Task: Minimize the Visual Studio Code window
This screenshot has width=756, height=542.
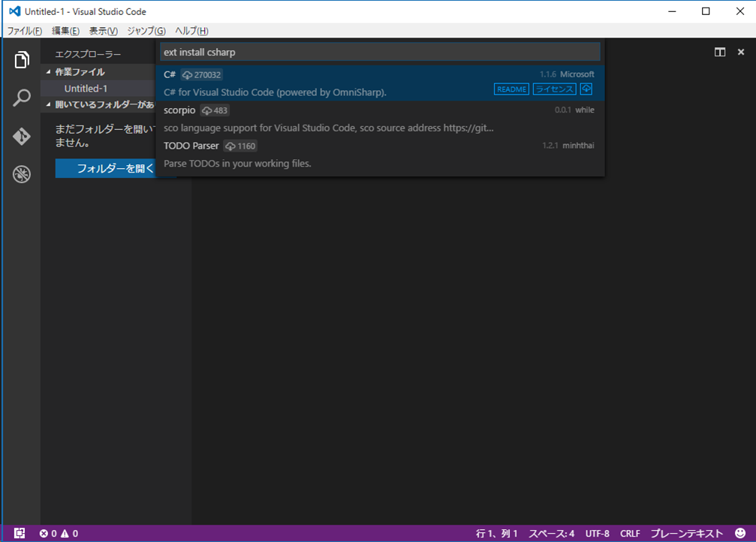Action: pyautogui.click(x=672, y=11)
